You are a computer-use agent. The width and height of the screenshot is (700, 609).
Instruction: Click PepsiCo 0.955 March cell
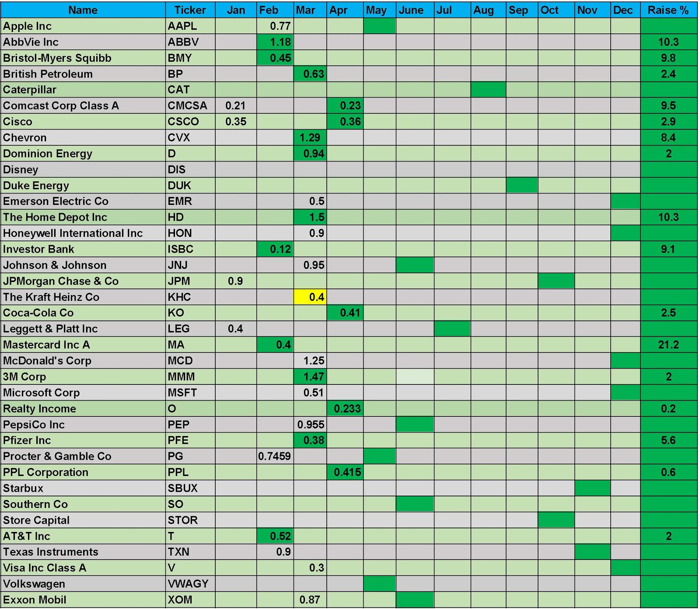pyautogui.click(x=310, y=424)
